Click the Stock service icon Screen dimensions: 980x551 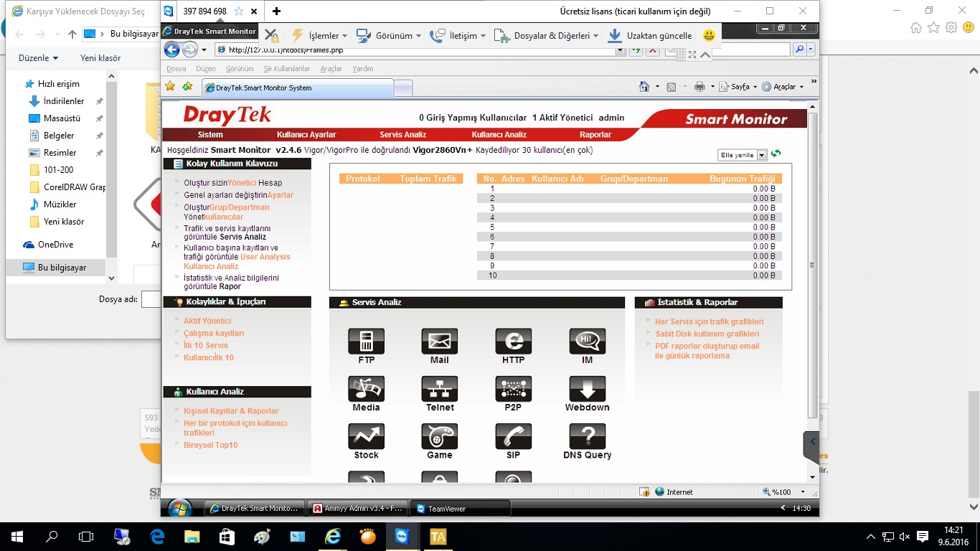click(366, 436)
